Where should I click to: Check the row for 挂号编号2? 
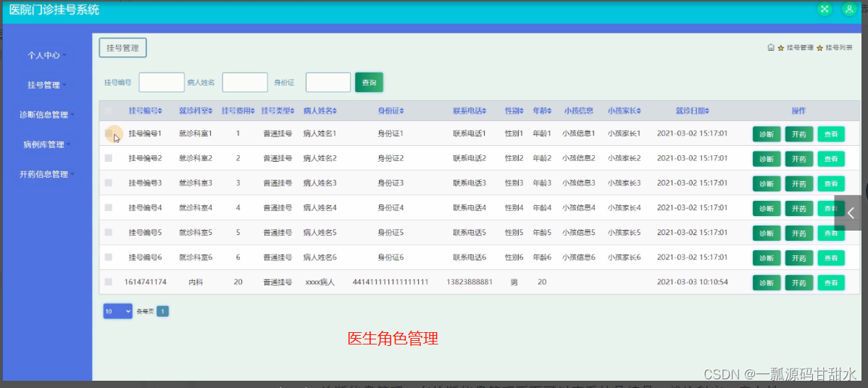[109, 158]
